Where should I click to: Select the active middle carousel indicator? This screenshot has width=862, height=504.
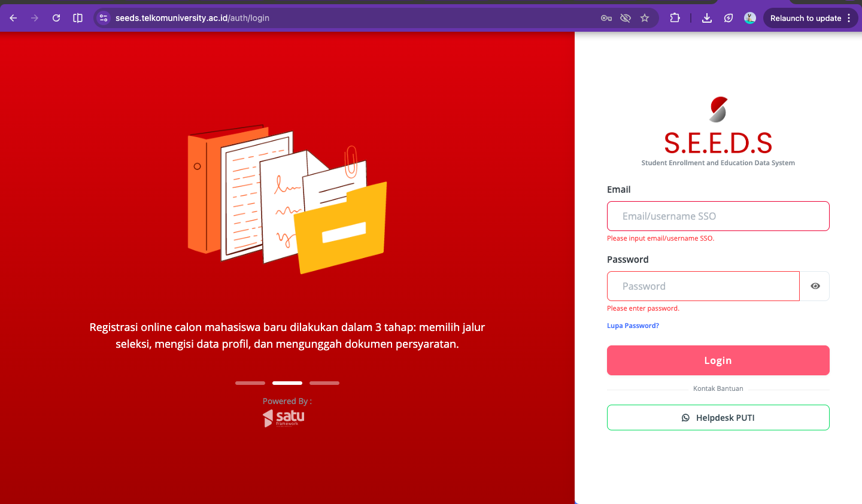[287, 383]
